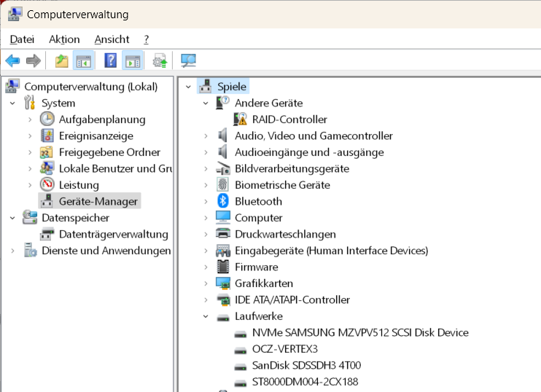Click the Bildverarbeitungsgeräte camera icon

point(223,168)
